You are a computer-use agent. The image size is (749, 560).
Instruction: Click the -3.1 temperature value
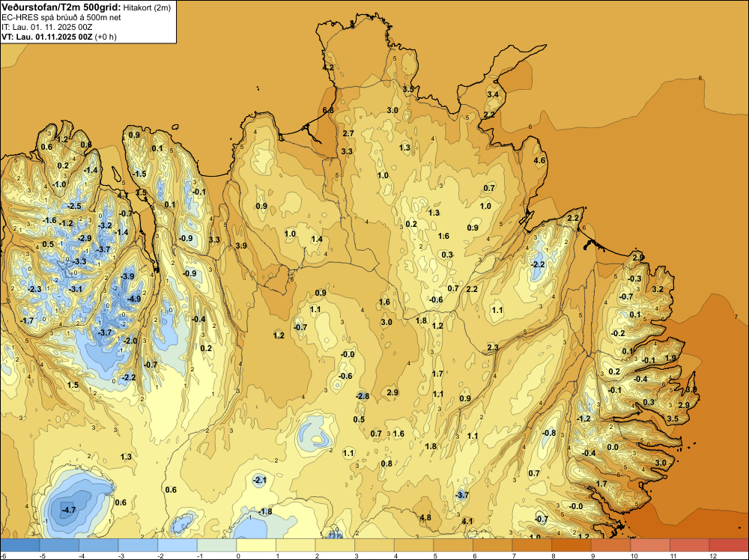[76, 289]
